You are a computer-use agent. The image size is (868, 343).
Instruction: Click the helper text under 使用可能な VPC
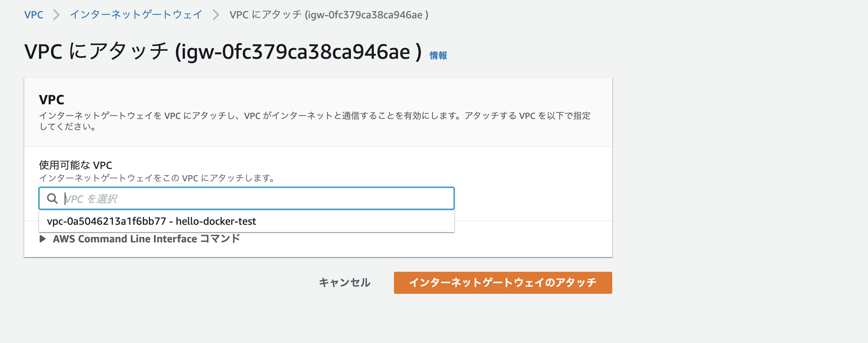157,178
